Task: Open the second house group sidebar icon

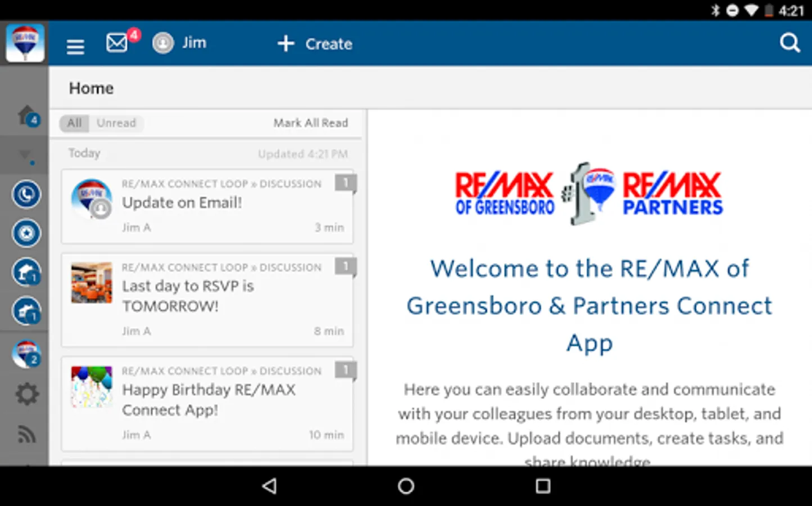Action: click(x=26, y=311)
